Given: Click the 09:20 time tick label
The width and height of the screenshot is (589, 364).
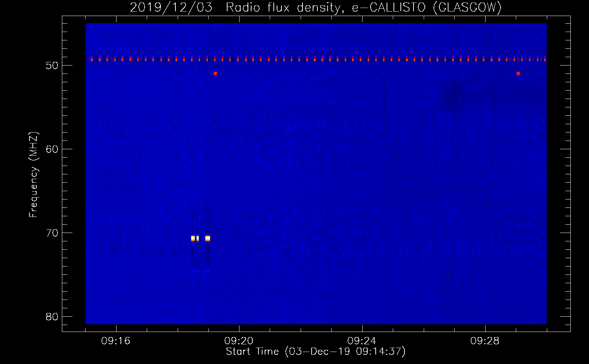Looking at the screenshot, I should click(x=239, y=341).
